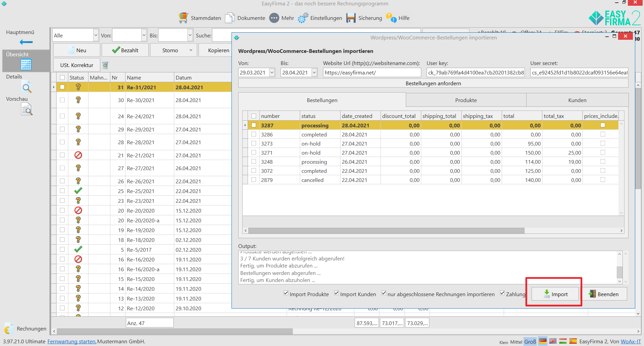Expand the Storno button dropdown arrow
644x346 pixels.
[191, 50]
